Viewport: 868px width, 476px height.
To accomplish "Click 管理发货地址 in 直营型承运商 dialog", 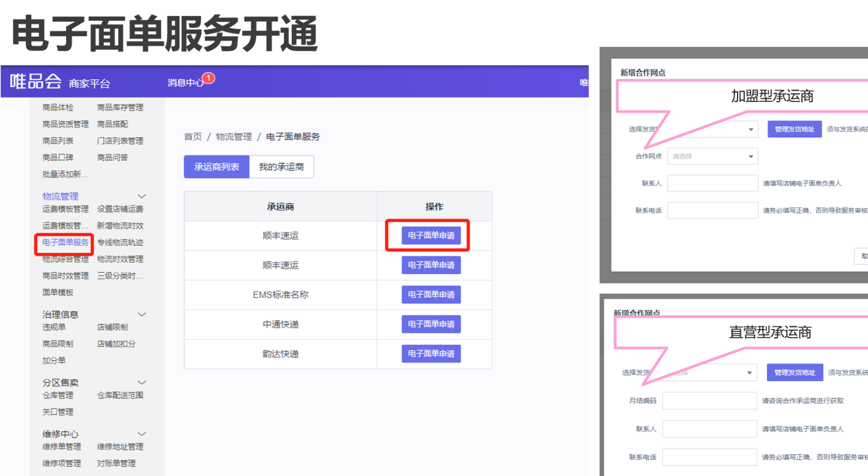I will [794, 372].
